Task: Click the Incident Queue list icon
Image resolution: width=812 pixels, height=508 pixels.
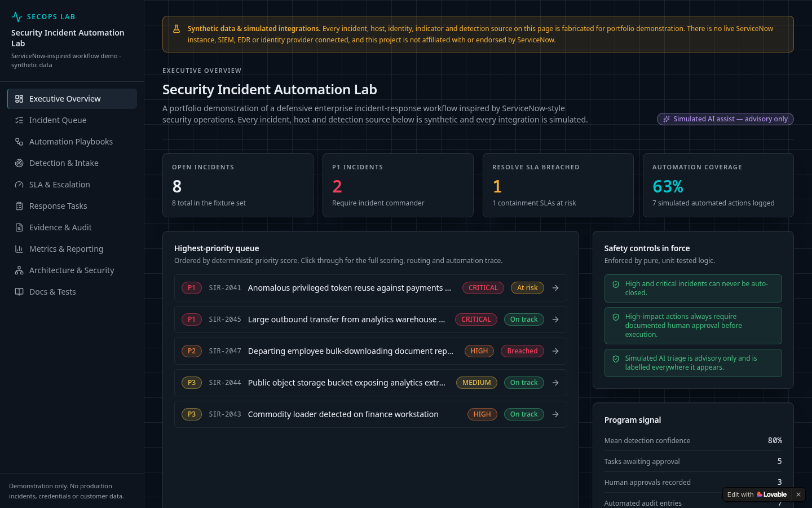Action: (x=19, y=120)
